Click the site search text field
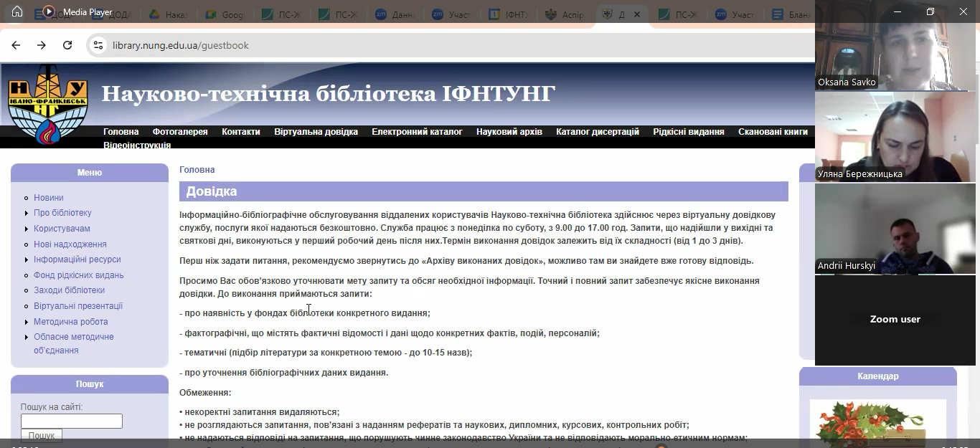 (x=72, y=421)
